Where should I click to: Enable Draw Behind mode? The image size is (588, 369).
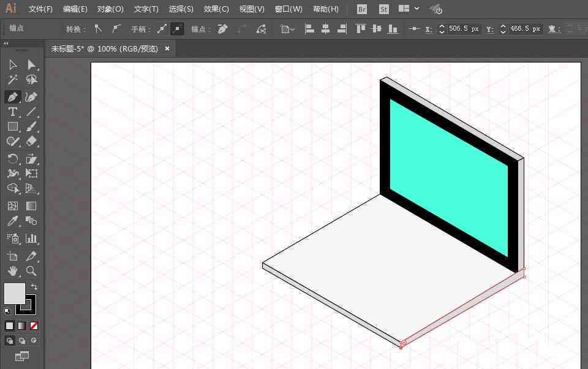pyautogui.click(x=22, y=341)
